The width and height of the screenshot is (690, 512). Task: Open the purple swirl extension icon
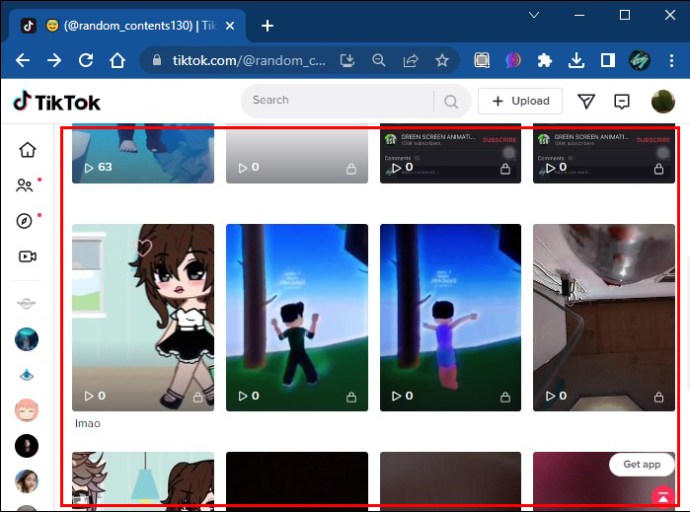pyautogui.click(x=513, y=60)
